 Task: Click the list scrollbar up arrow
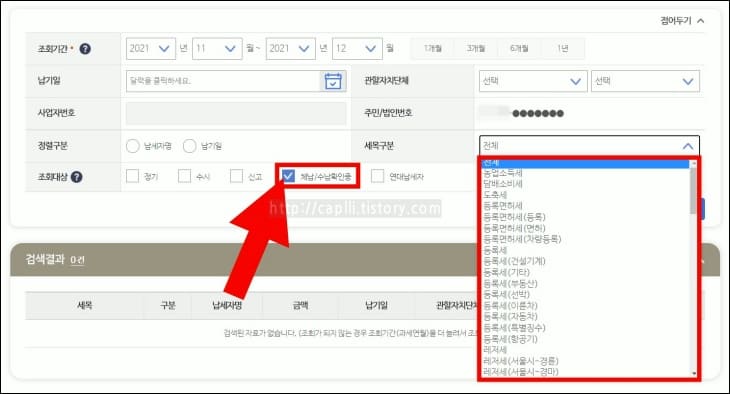point(693,163)
